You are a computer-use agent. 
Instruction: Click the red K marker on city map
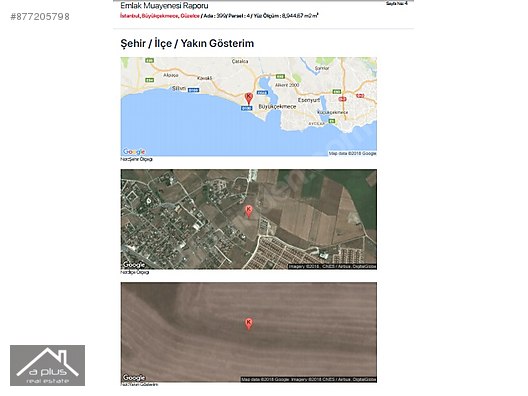tap(249, 98)
